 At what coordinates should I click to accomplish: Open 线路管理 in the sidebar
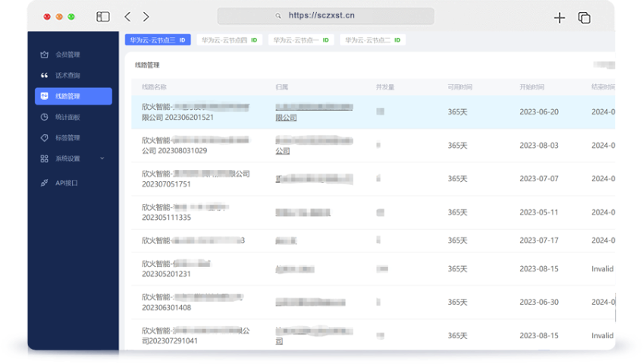[73, 96]
